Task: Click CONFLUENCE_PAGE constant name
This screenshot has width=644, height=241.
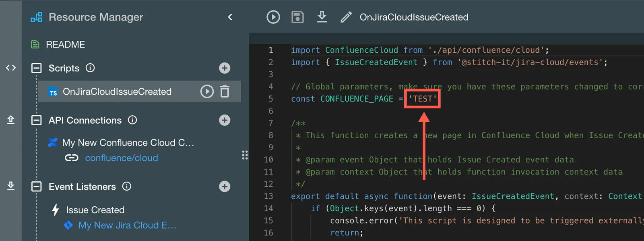Action: tap(357, 99)
